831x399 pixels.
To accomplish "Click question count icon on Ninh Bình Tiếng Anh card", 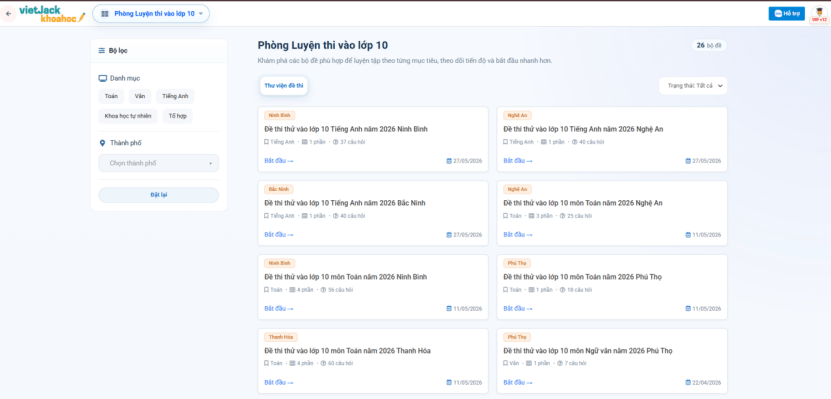I will pos(335,142).
